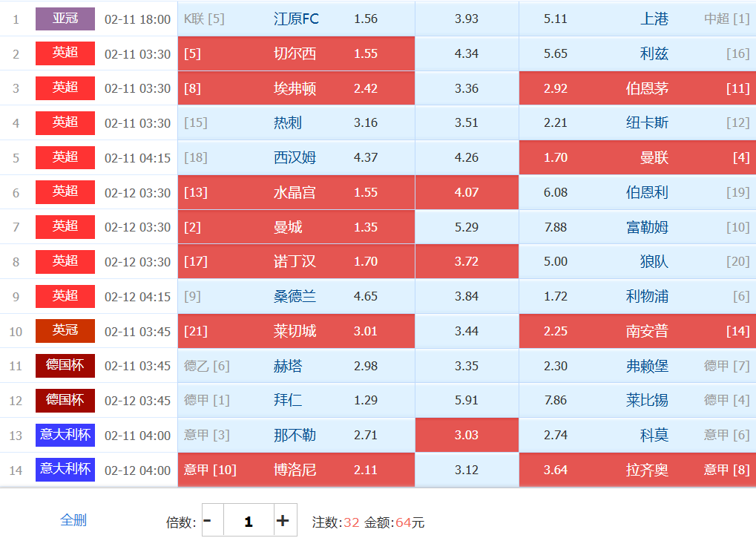
Task: Deselect draw odds 3.03 for 那不勒 vs 科莫
Action: point(467,435)
